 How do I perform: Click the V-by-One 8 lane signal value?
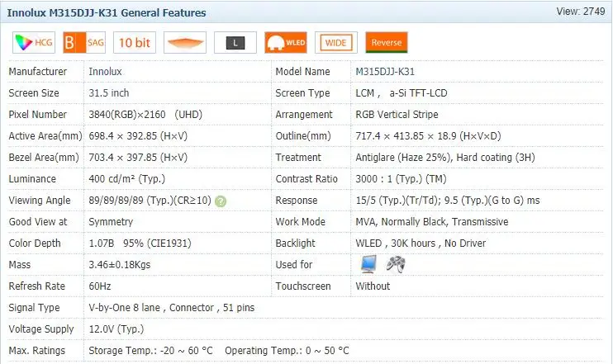coord(172,308)
